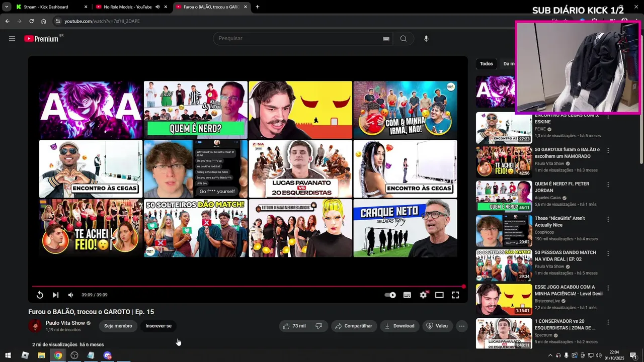The image size is (644, 362).
Task: Open options for 1 CONSERVADOR vs 20 video
Action: click(608, 322)
